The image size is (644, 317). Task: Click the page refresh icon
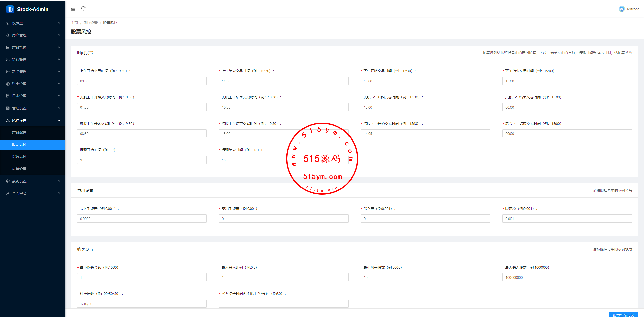[x=83, y=9]
